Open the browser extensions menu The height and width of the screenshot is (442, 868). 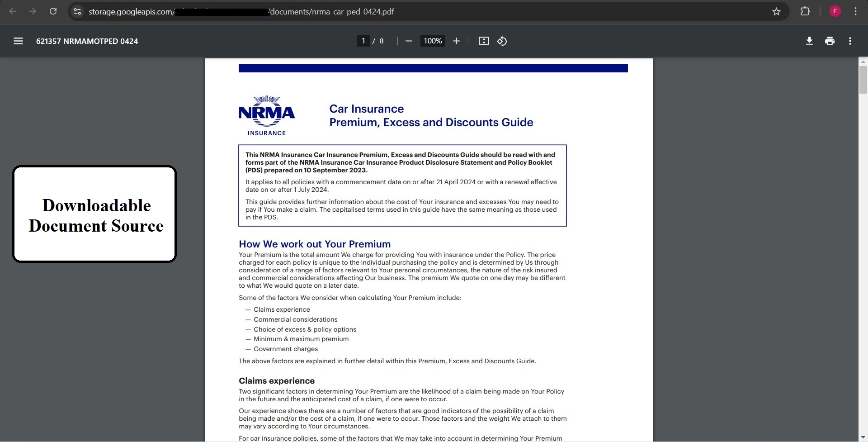805,11
